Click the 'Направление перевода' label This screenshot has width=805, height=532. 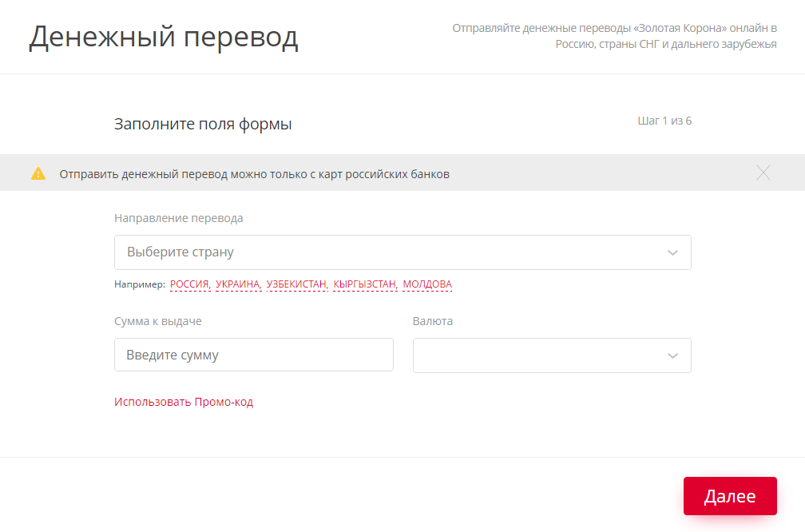coord(179,218)
